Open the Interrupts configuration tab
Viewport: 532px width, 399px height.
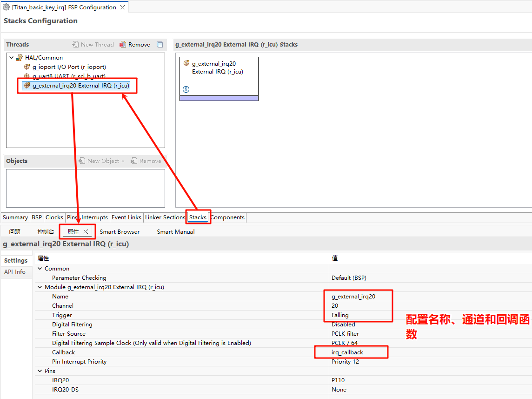95,217
